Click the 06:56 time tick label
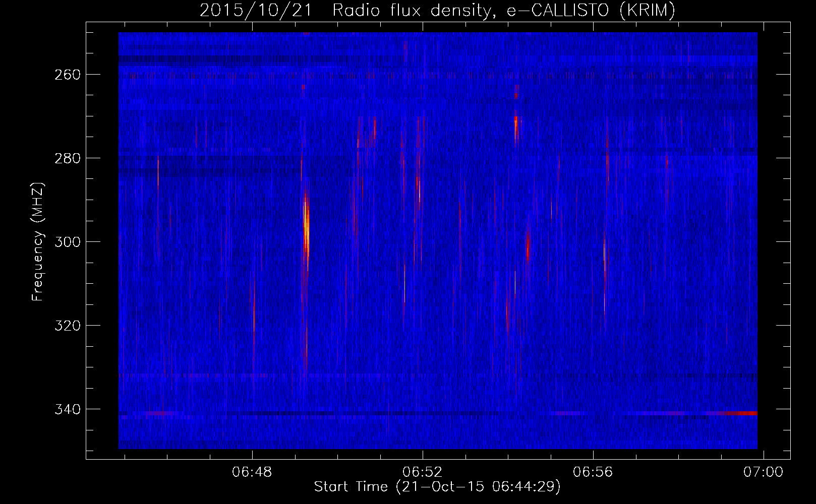The height and width of the screenshot is (504, 816). click(x=593, y=472)
